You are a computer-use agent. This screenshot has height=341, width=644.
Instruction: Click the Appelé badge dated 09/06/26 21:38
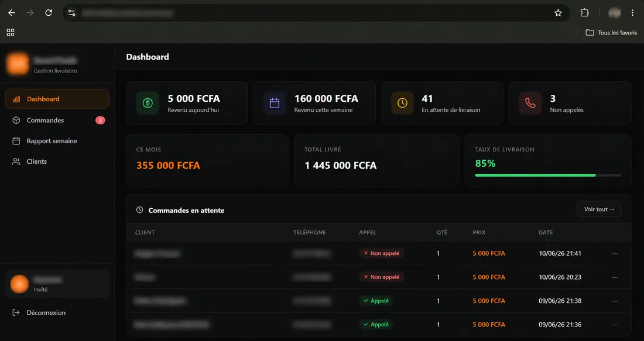point(376,301)
